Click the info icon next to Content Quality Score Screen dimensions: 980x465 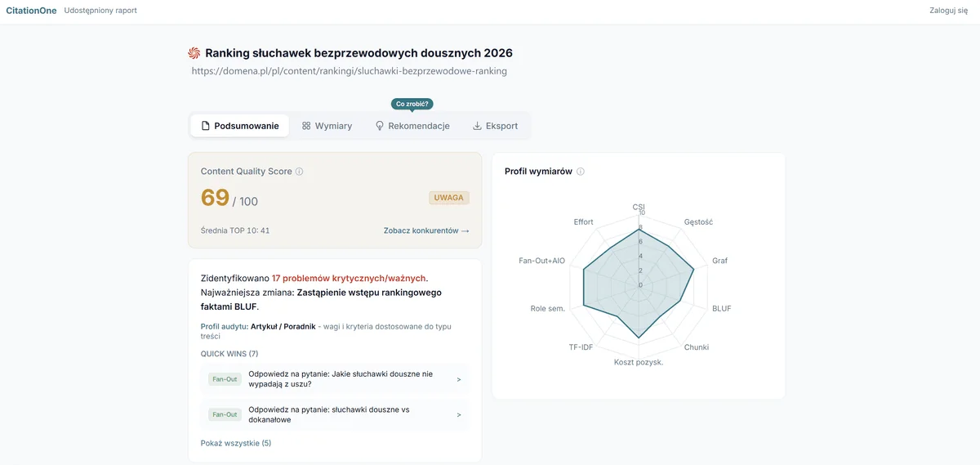(x=300, y=172)
